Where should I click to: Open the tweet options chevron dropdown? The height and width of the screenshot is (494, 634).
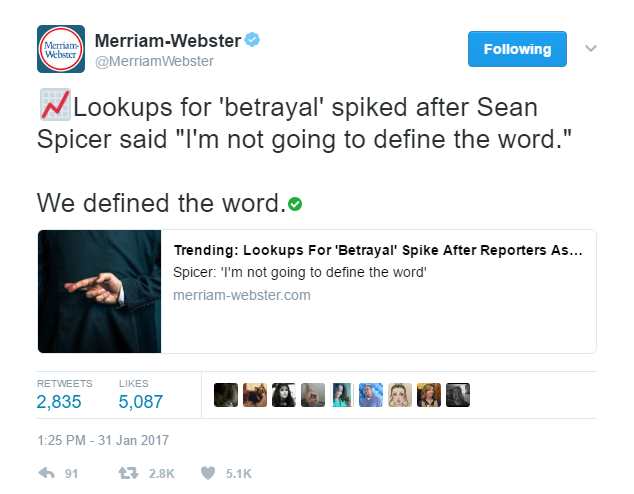point(591,49)
